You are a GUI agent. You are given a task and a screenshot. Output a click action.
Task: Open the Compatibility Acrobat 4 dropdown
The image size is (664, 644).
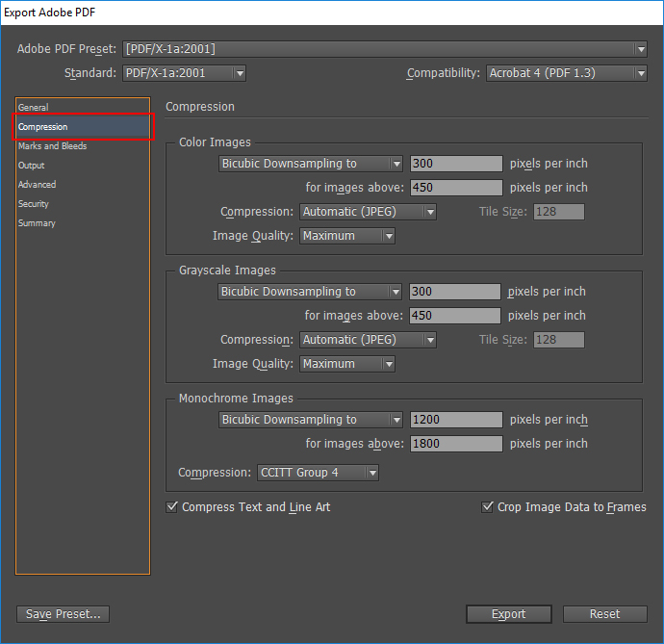[566, 73]
